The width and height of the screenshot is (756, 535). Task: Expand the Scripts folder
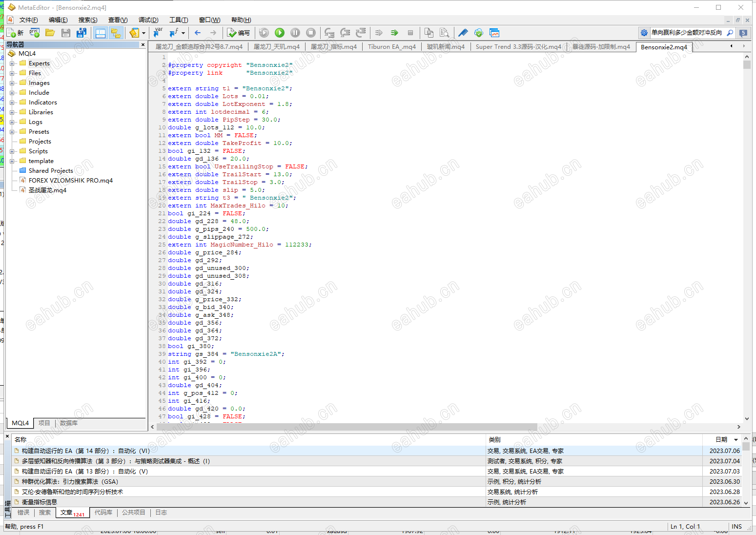[x=12, y=151]
